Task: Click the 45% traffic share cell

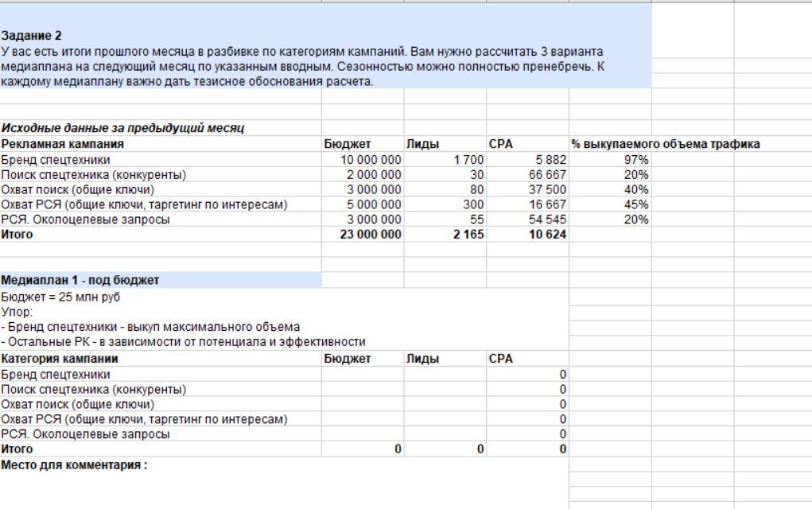Action: pyautogui.click(x=610, y=205)
